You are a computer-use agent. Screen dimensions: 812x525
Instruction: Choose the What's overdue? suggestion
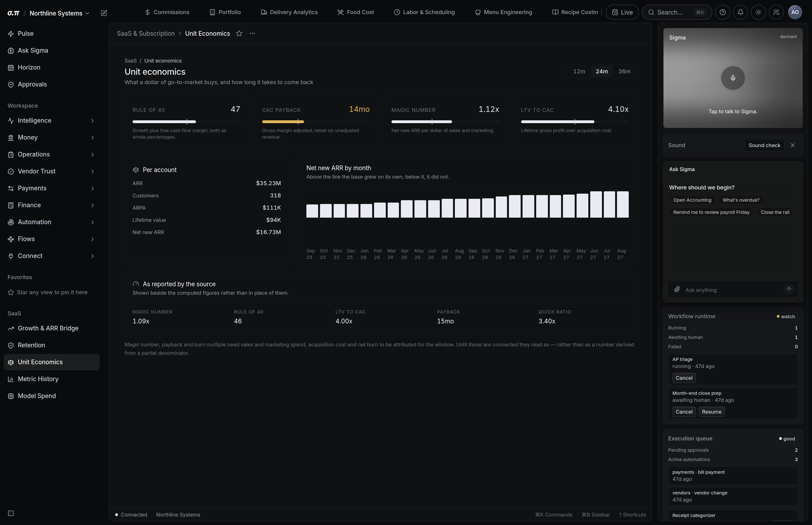[741, 200]
